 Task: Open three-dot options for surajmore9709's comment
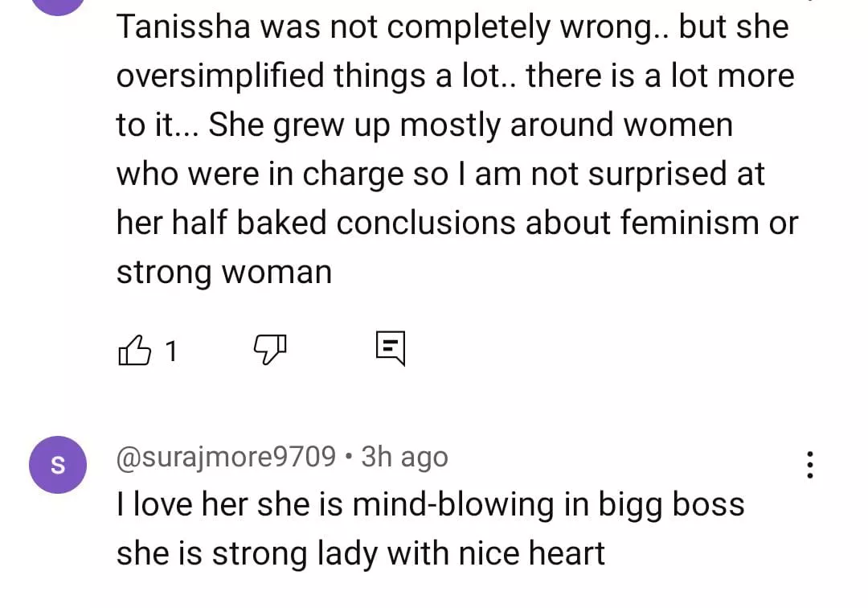pyautogui.click(x=809, y=465)
